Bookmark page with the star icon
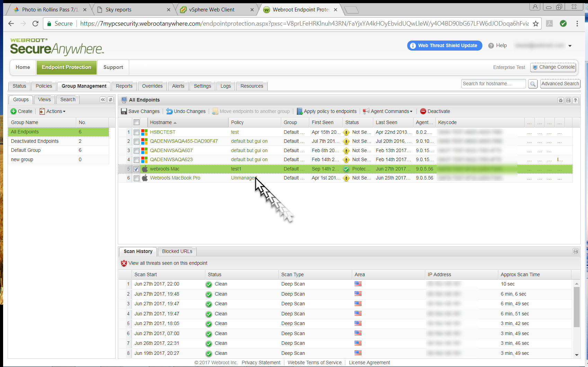The image size is (588, 367). pyautogui.click(x=536, y=24)
